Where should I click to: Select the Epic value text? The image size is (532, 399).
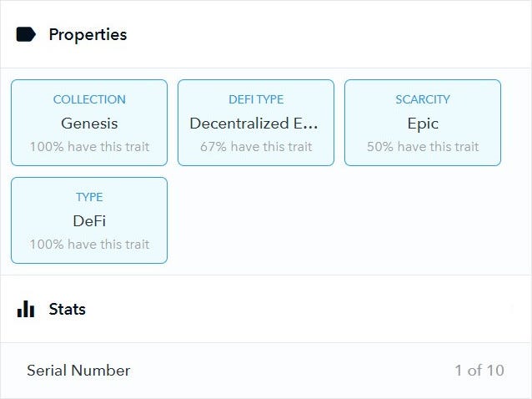click(x=423, y=124)
